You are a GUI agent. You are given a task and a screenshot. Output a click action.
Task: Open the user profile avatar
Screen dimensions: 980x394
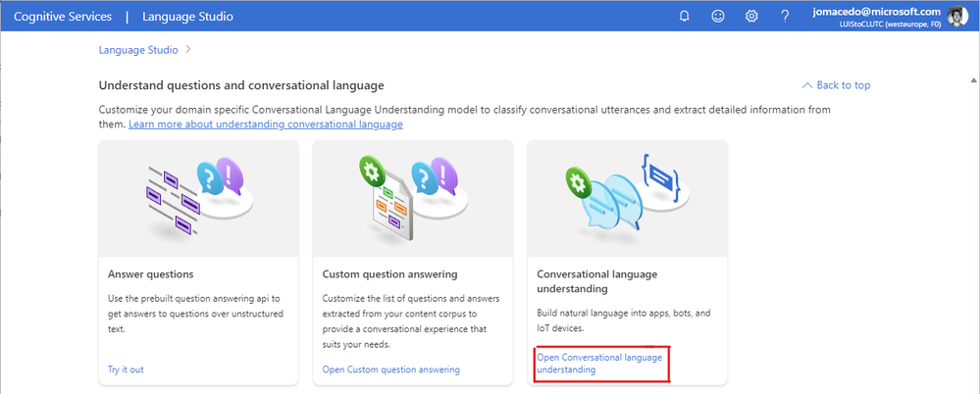(x=957, y=17)
